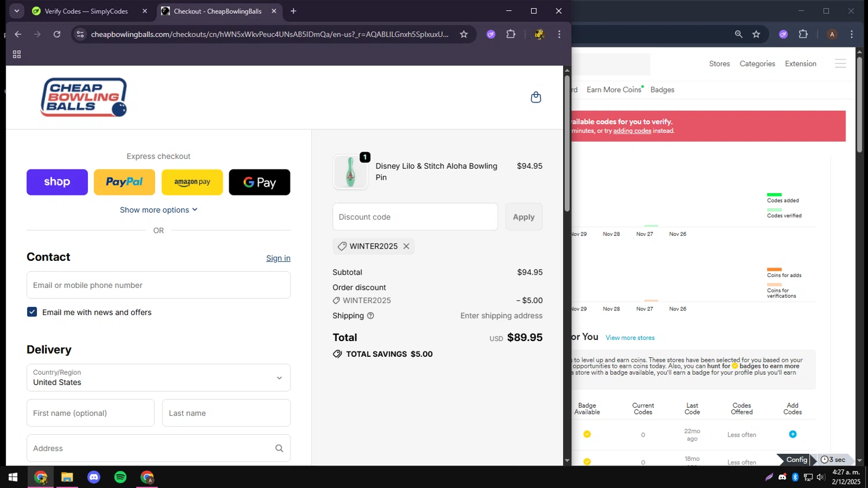Select the Checkout - CheapBowlingBalls tab
868x488 pixels.
[218, 11]
